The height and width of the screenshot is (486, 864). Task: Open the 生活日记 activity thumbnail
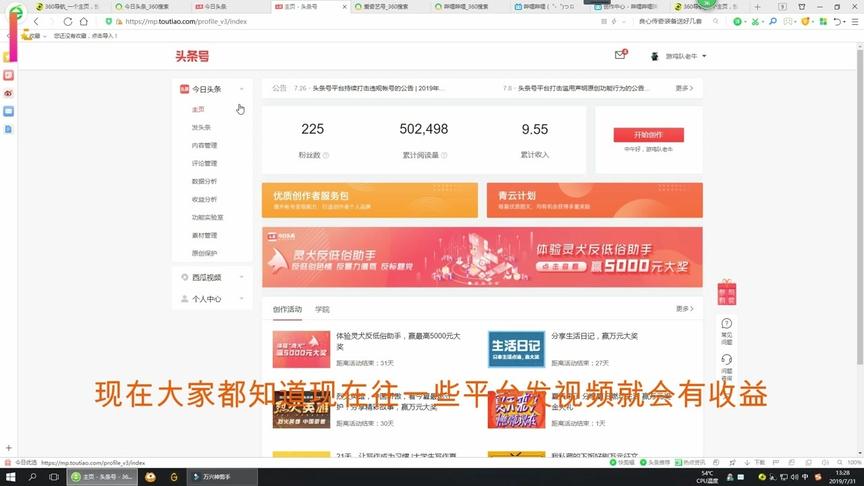click(x=516, y=349)
